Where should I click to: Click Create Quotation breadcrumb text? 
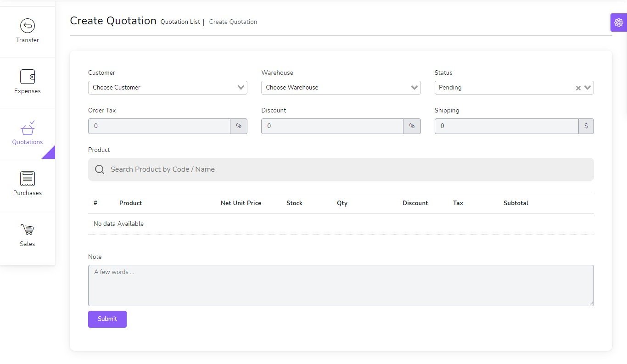pyautogui.click(x=233, y=22)
